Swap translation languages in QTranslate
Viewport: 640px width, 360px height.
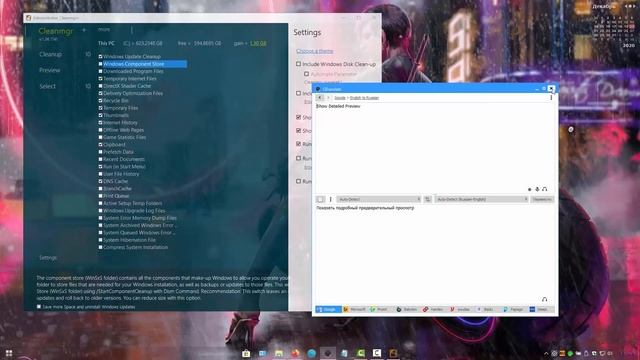[427, 199]
